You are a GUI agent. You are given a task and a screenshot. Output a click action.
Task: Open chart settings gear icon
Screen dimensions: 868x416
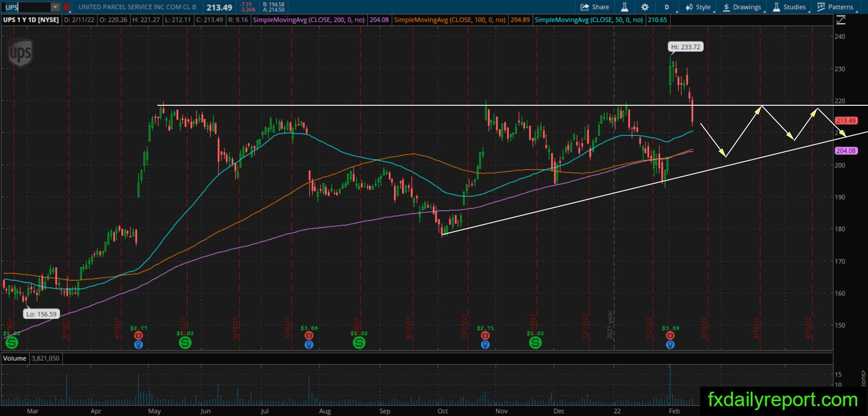[645, 7]
